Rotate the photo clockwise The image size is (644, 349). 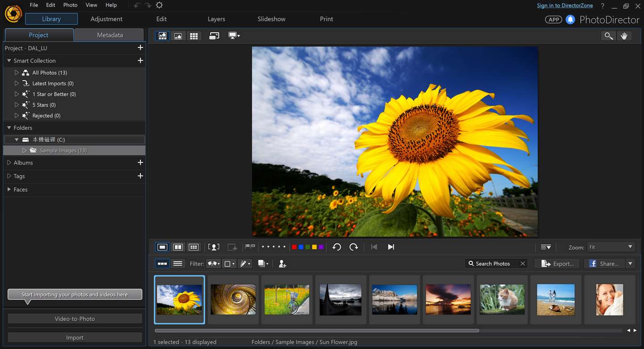(354, 247)
